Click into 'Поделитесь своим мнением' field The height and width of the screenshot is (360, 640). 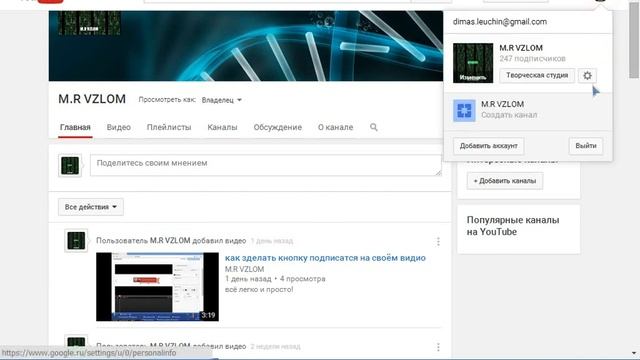(266, 165)
